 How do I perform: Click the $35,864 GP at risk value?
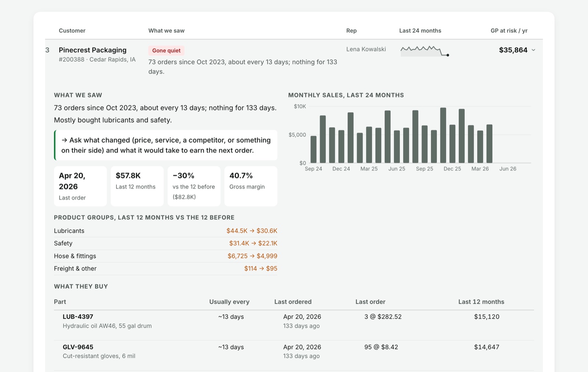(x=513, y=50)
